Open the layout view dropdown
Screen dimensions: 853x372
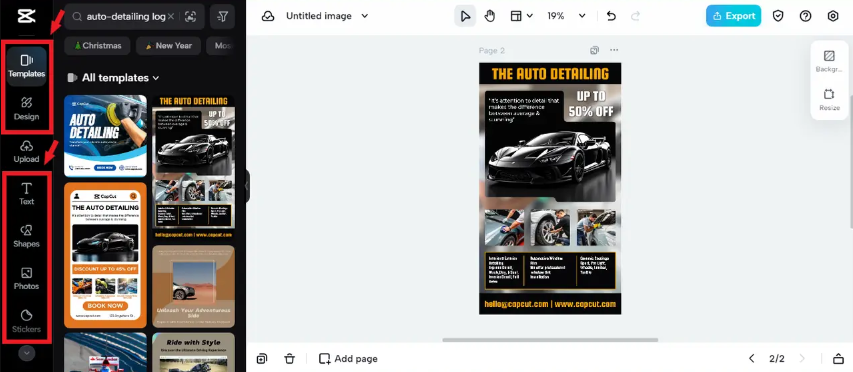click(521, 16)
